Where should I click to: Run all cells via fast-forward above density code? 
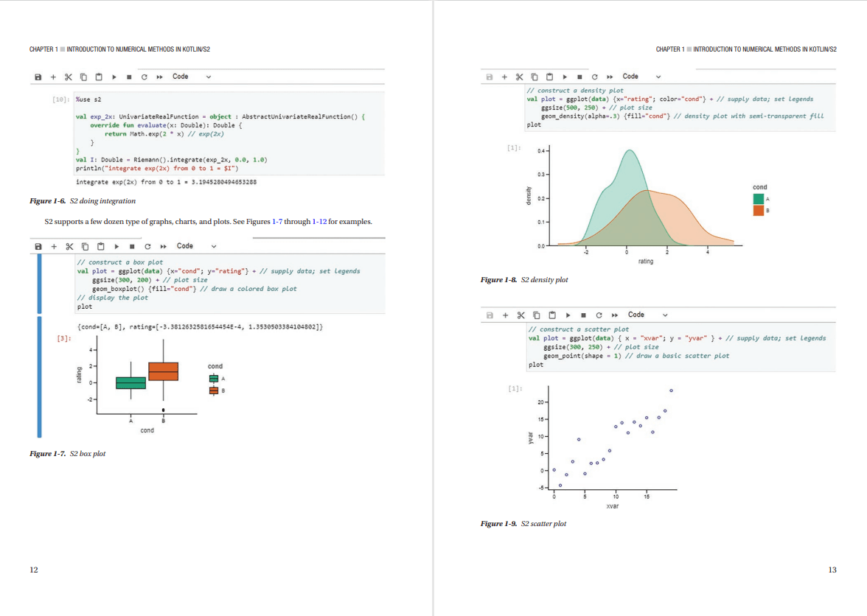610,77
